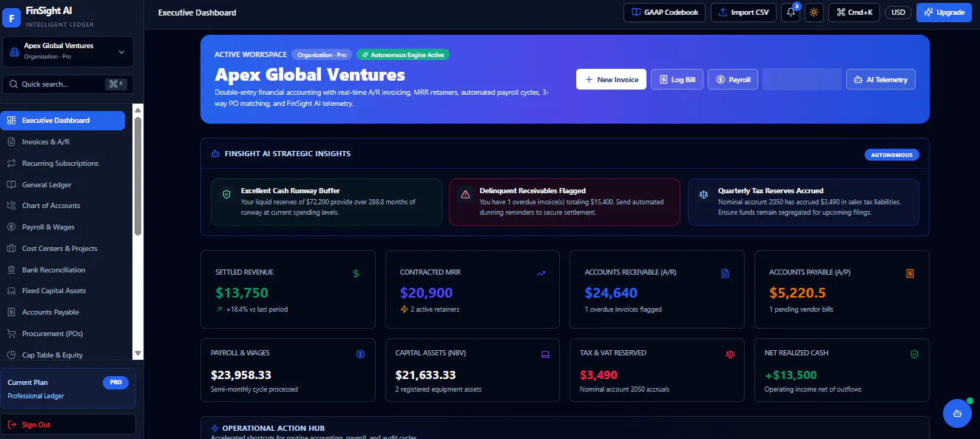Click the orange icon in Accounts Payable card
980x439 pixels.
coord(910,273)
